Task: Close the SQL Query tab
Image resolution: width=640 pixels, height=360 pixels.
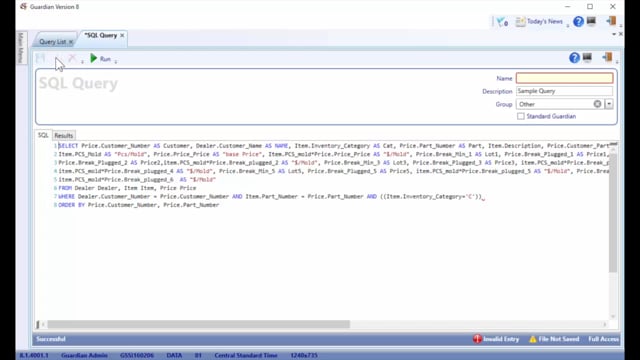Action: point(122,36)
